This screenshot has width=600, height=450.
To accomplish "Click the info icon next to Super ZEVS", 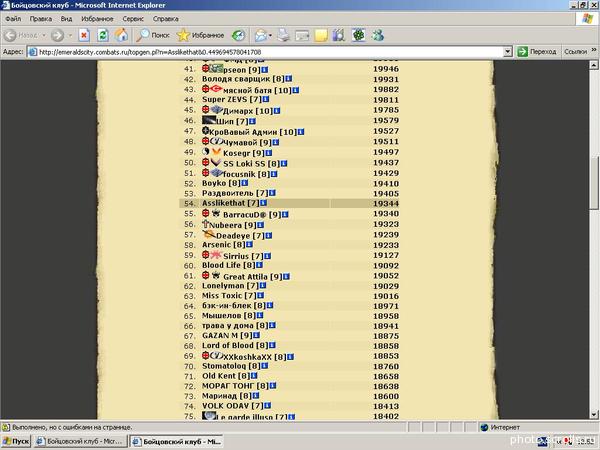I will pos(266,99).
